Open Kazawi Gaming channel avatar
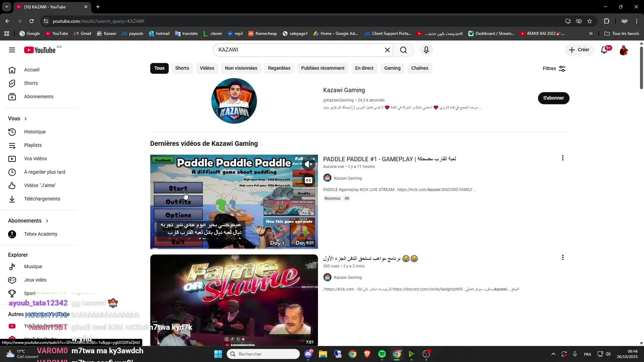 pyautogui.click(x=234, y=101)
